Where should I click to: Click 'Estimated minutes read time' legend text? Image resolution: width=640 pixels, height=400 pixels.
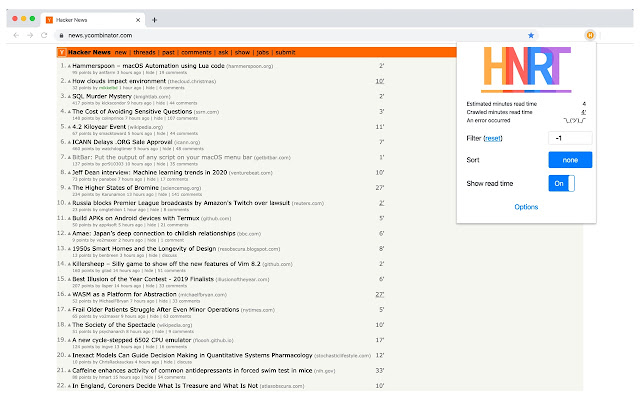point(502,104)
